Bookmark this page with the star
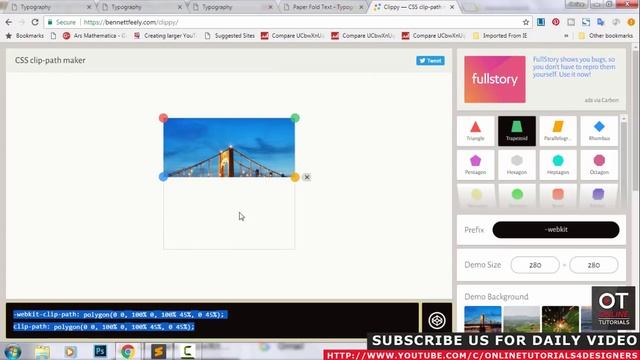 526,22
